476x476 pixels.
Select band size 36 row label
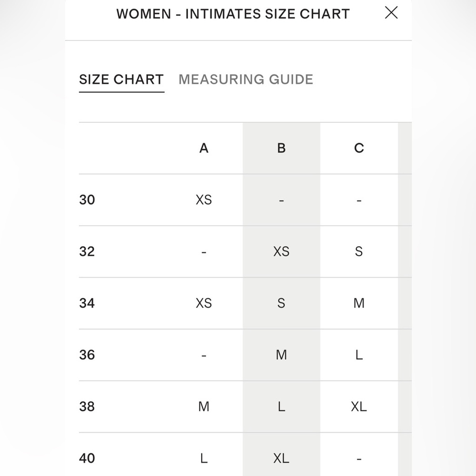click(87, 355)
